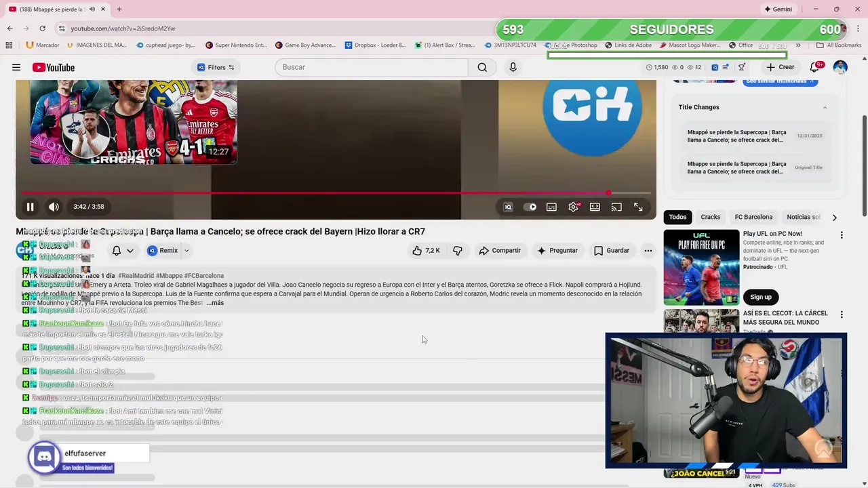Open the YouTube hamburger guide menu
The height and width of the screenshot is (488, 868).
point(16,67)
